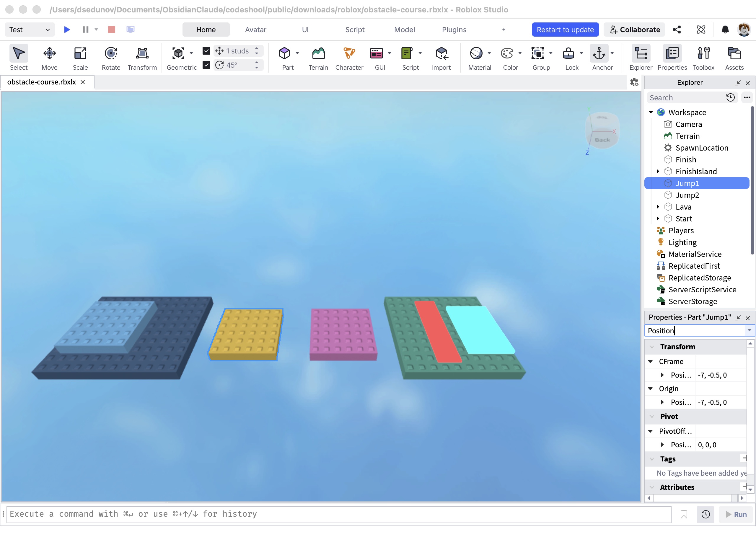The image size is (756, 545).
Task: Toggle the 45° rotation snapping checkbox
Action: tap(206, 65)
